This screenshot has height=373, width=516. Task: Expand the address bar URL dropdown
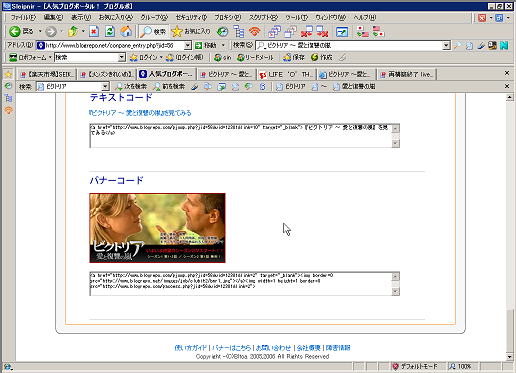coord(188,45)
